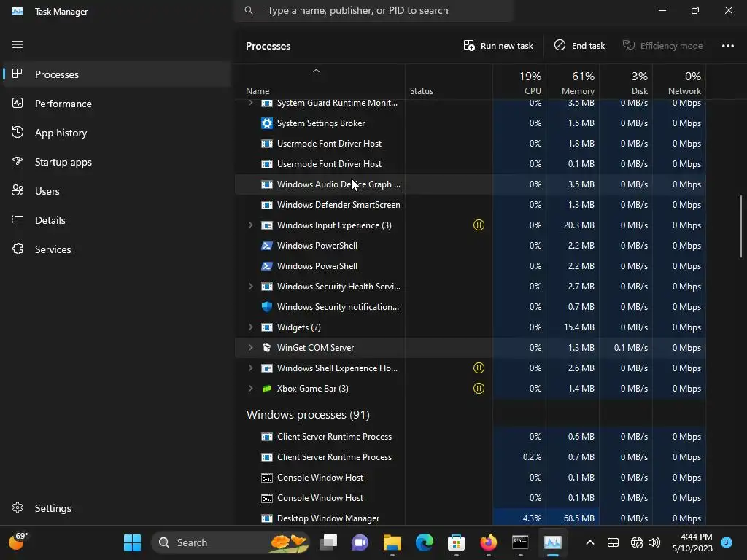Screen dimensions: 747x560
Task: Focus the search box for name or PID
Action: pyautogui.click(x=373, y=10)
